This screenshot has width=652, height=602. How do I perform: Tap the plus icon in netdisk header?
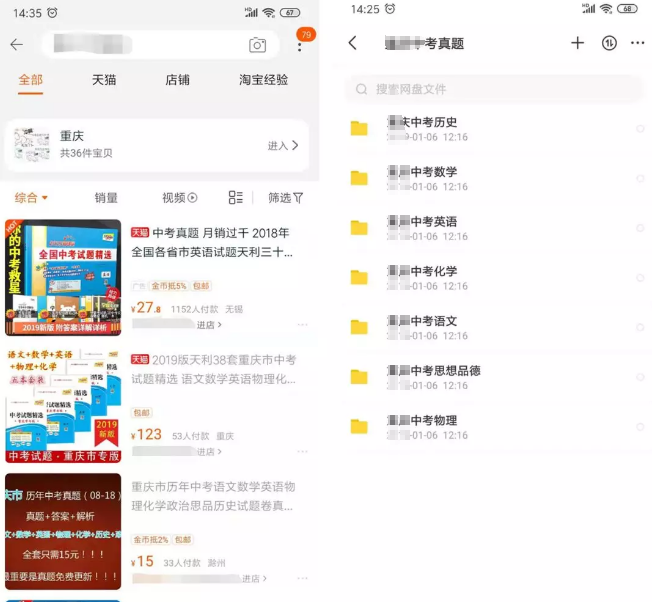coord(577,42)
